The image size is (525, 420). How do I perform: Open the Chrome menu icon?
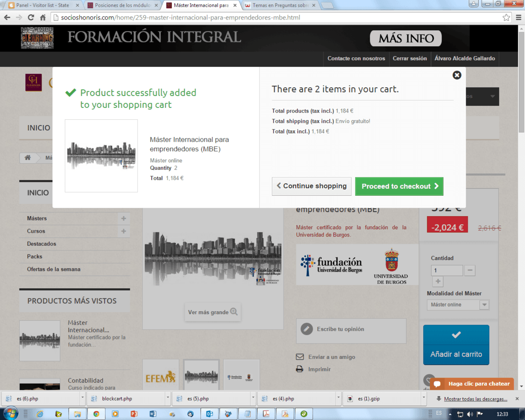(518, 17)
